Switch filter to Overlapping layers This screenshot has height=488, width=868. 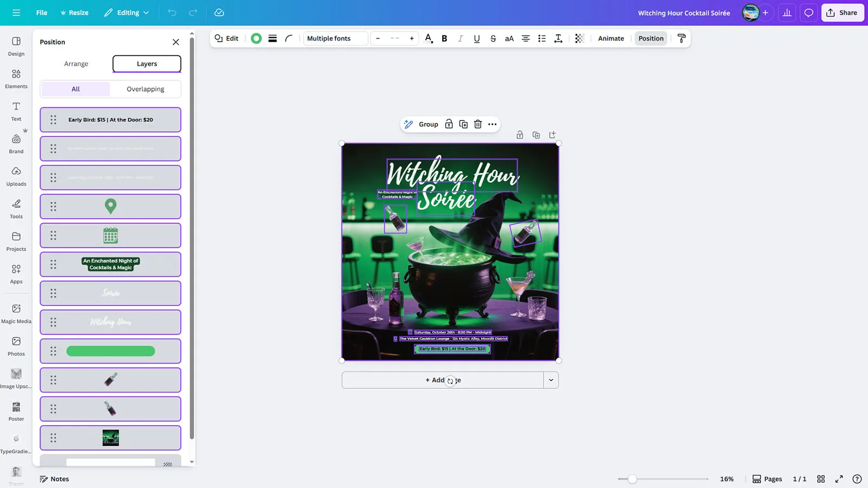[145, 89]
